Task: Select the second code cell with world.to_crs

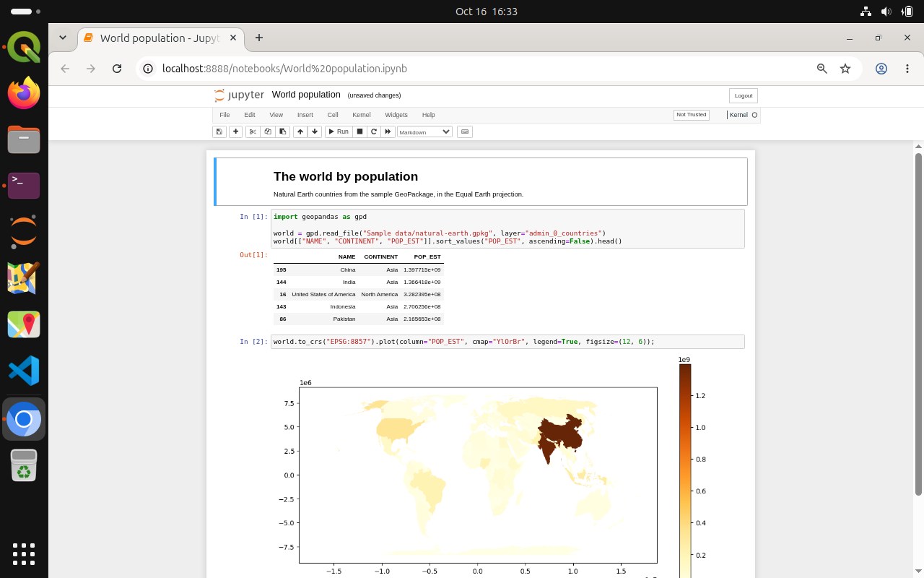Action: click(x=507, y=341)
